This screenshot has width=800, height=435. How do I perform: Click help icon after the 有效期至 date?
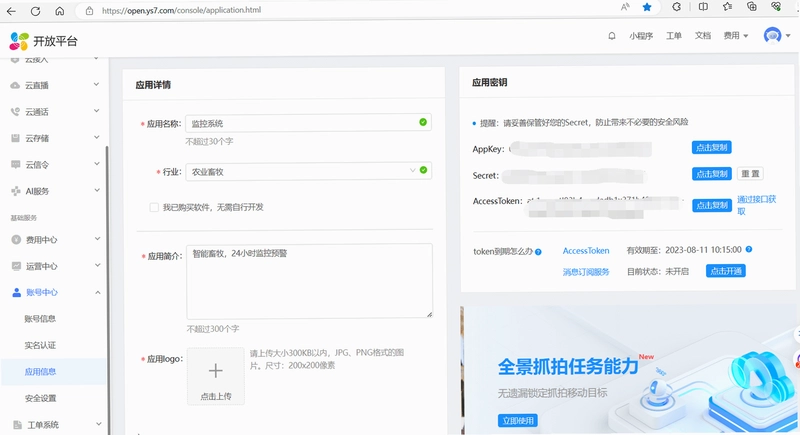click(x=748, y=249)
